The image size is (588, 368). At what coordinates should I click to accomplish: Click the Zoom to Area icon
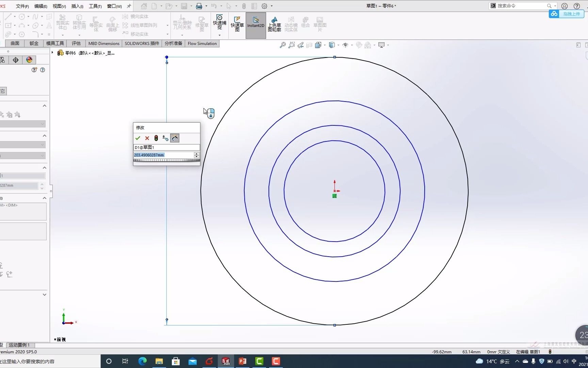click(x=291, y=45)
